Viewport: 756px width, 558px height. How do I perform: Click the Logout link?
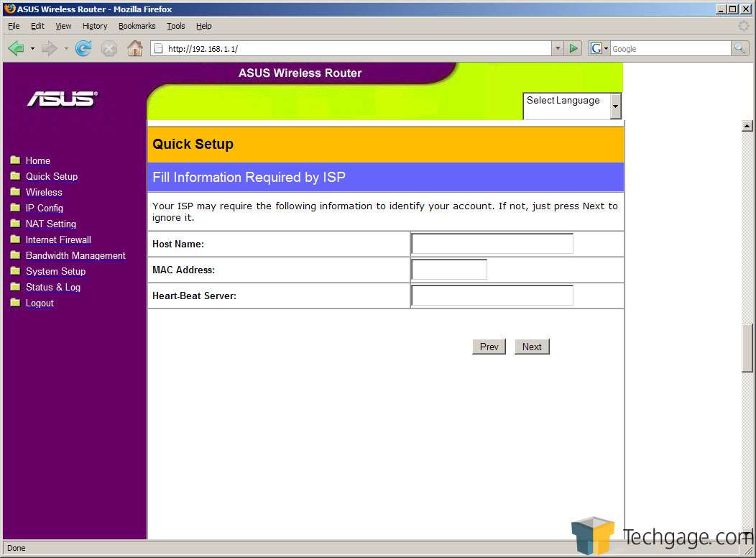click(40, 303)
